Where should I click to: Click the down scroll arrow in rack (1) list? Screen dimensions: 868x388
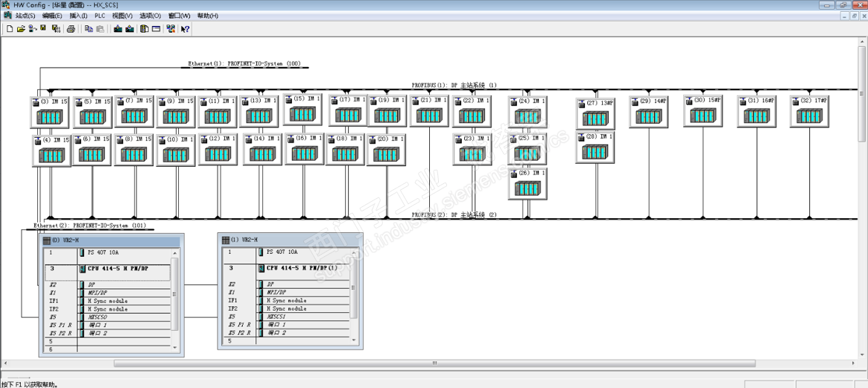(354, 340)
